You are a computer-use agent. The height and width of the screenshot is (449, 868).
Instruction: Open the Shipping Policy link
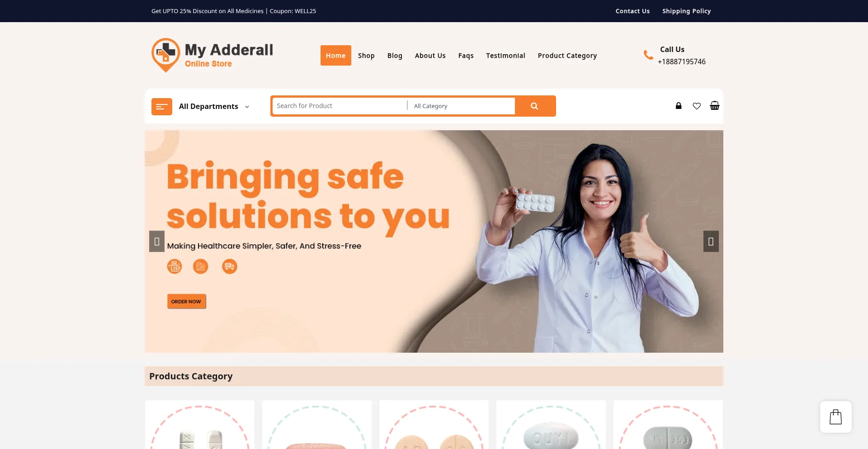pos(686,11)
